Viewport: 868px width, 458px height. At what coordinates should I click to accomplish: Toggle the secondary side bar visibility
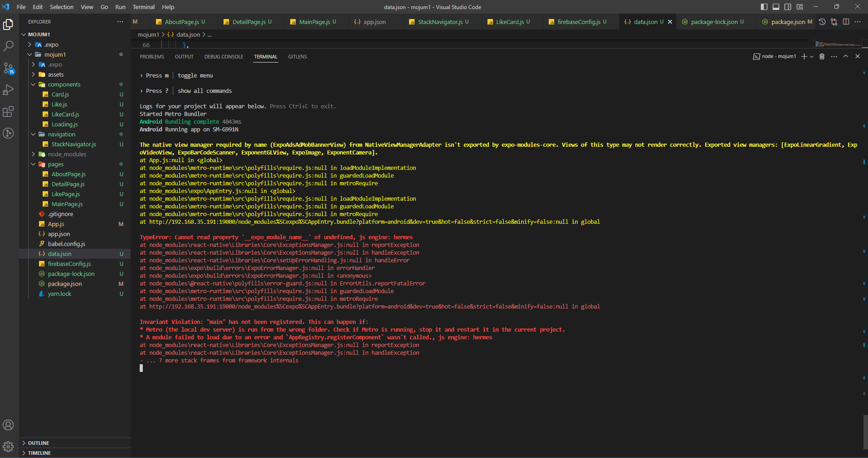coord(788,7)
